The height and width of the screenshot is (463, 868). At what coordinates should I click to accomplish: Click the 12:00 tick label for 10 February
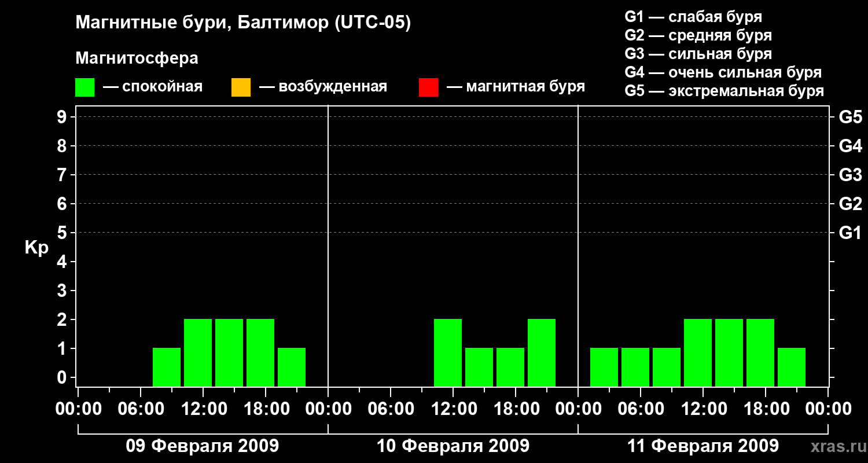(453, 409)
